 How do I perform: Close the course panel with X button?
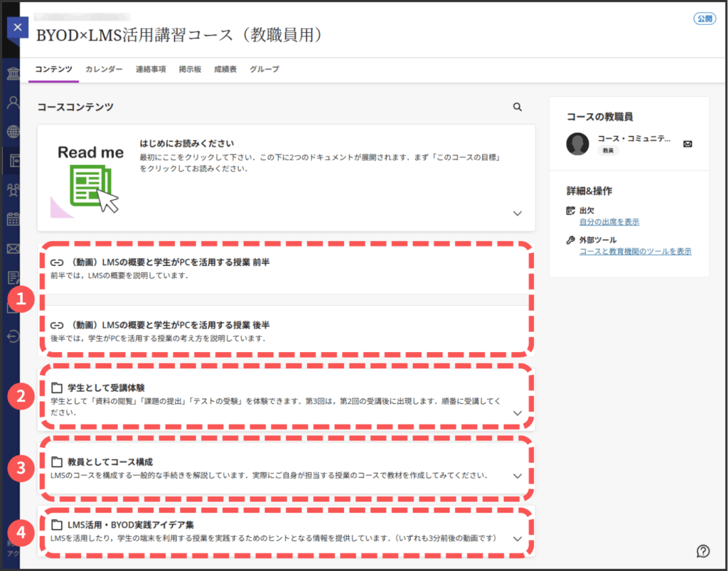(18, 27)
